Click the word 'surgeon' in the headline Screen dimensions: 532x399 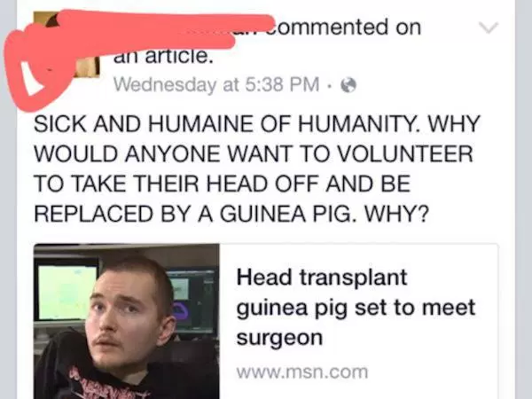tap(279, 338)
